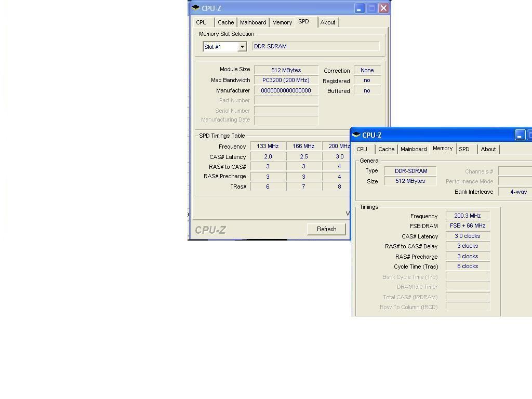Open the About tab in the front Memory window

(x=488, y=149)
